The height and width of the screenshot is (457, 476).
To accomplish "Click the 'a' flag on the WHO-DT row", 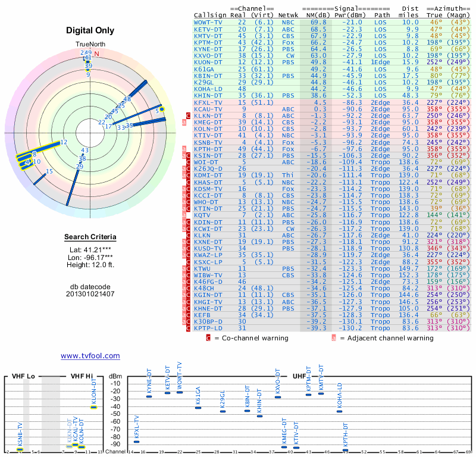I will click(x=184, y=202).
